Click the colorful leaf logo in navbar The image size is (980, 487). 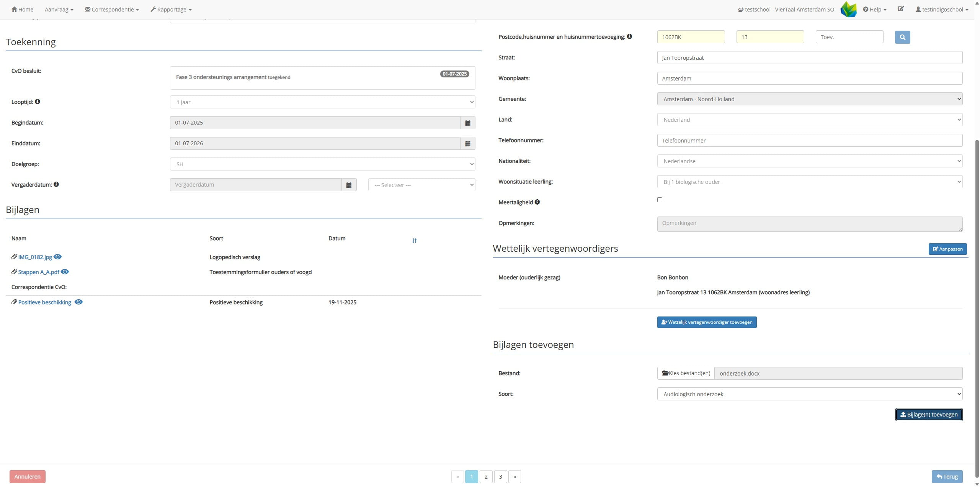click(848, 9)
